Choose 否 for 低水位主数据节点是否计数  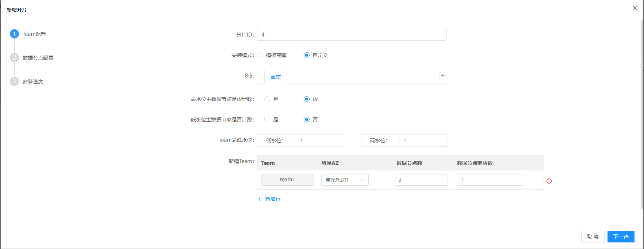pyautogui.click(x=307, y=120)
